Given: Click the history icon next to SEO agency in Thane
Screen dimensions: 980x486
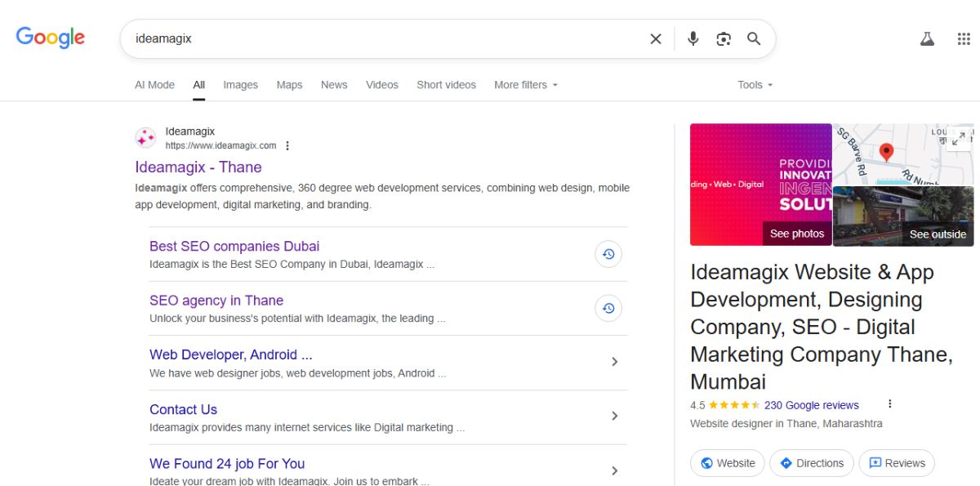Looking at the screenshot, I should pos(608,309).
